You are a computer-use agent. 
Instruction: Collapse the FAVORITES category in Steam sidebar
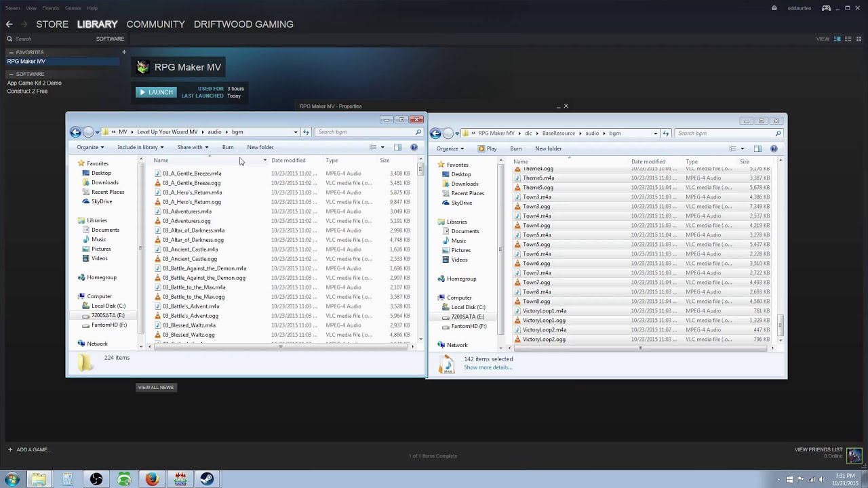[11, 52]
